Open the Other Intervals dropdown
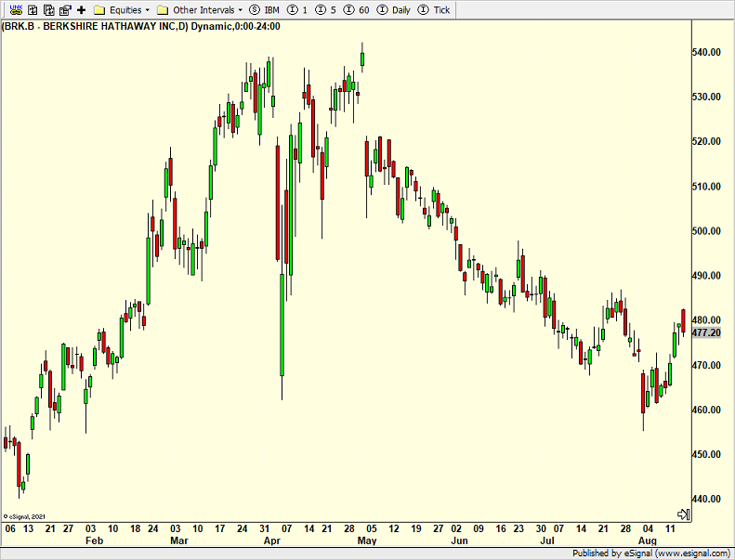This screenshot has width=735, height=560. (200, 10)
